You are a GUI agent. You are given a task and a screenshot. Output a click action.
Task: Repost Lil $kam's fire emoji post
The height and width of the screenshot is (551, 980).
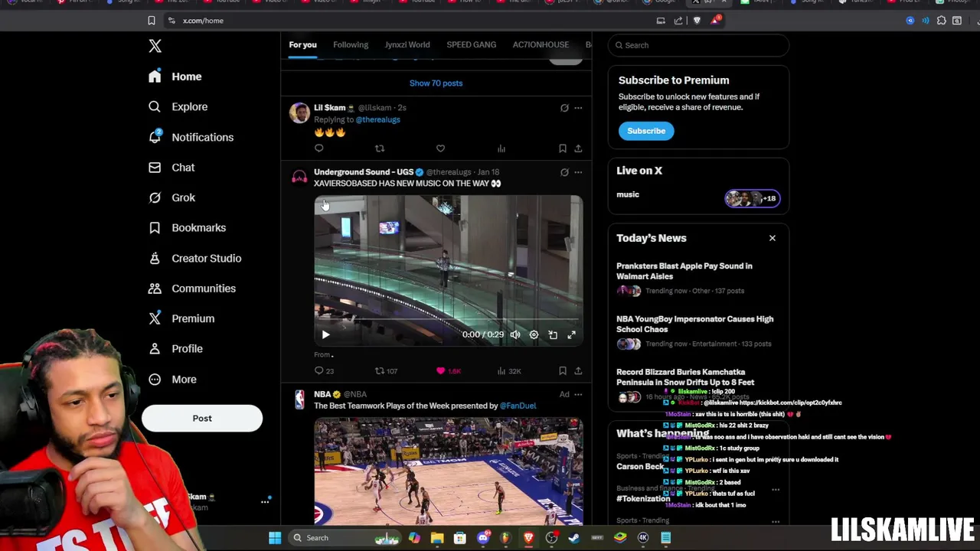380,148
